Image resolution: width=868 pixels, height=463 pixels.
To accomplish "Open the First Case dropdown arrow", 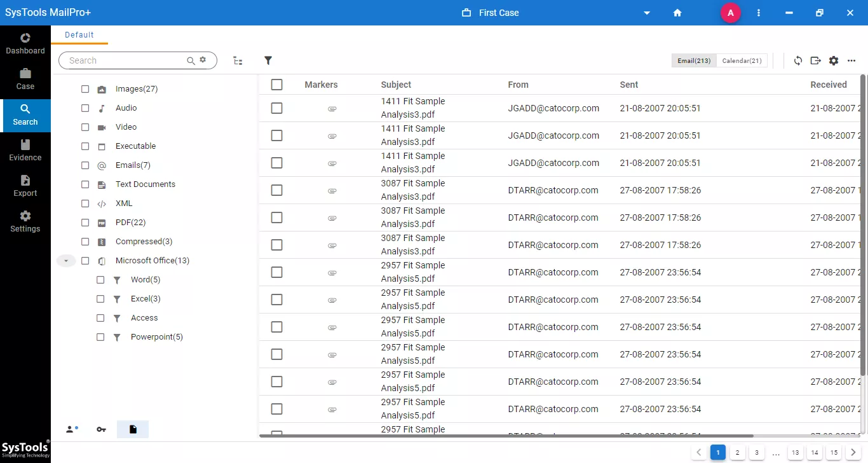I will (x=647, y=13).
